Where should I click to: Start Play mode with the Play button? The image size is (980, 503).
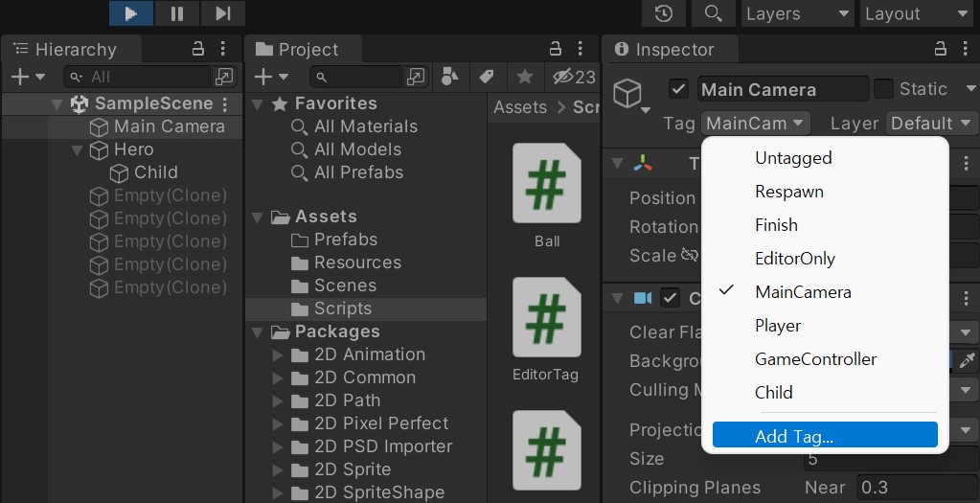point(131,13)
